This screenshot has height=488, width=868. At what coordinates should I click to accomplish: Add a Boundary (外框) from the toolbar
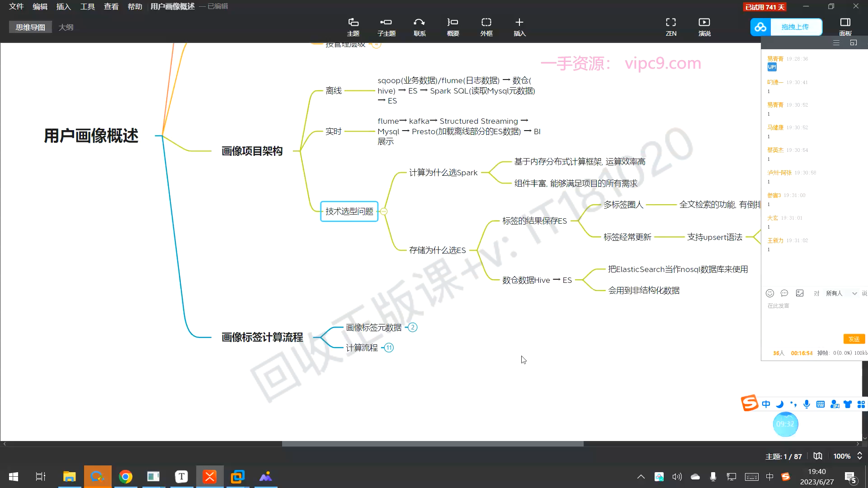coord(486,27)
